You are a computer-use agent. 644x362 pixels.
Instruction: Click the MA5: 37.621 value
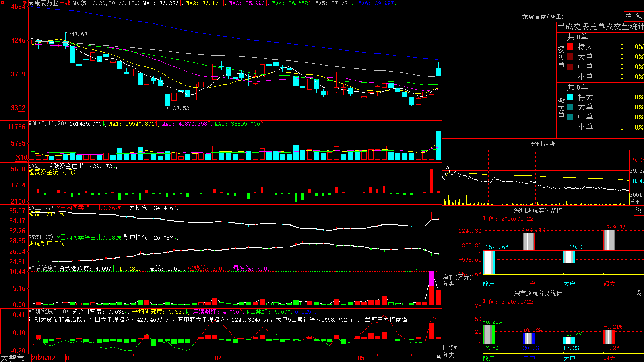(333, 3)
